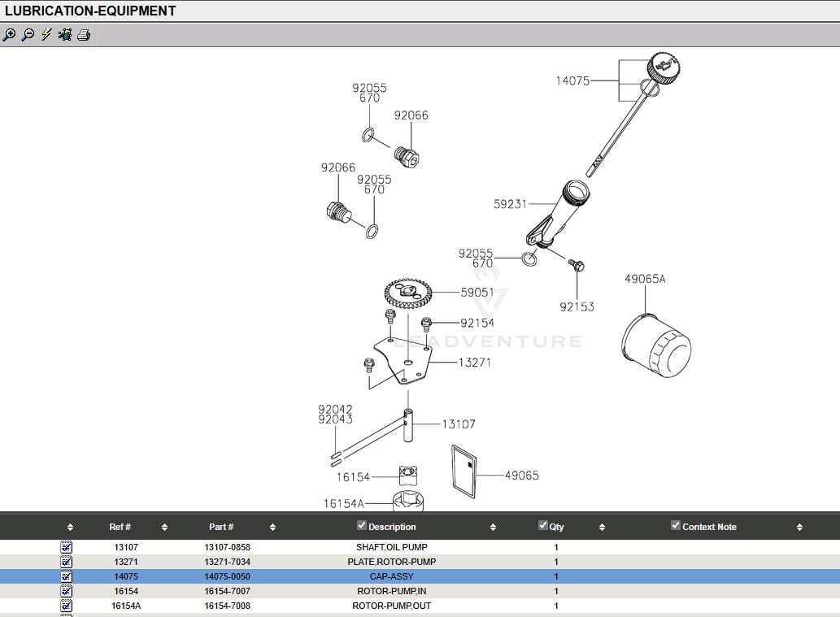Image resolution: width=840 pixels, height=617 pixels.
Task: Click the zoom out magnifier icon
Action: point(28,35)
